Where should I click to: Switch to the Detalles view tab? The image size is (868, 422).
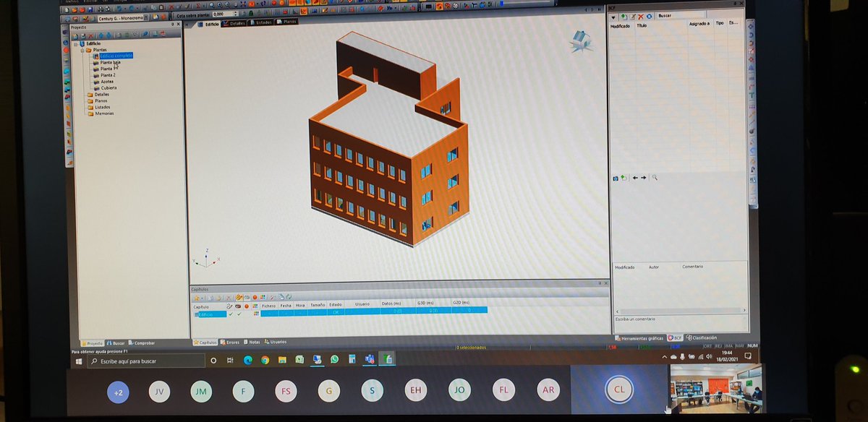[x=234, y=23]
